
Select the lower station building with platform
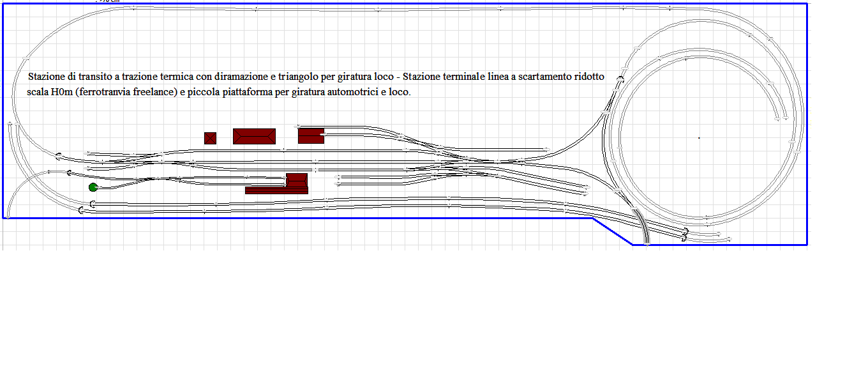pos(296,180)
